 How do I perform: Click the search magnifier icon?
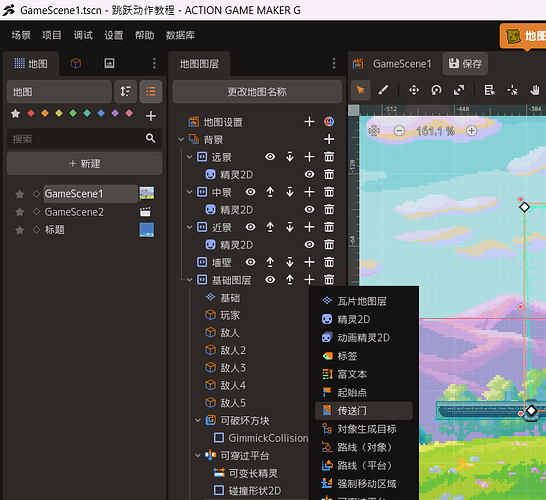click(x=150, y=138)
